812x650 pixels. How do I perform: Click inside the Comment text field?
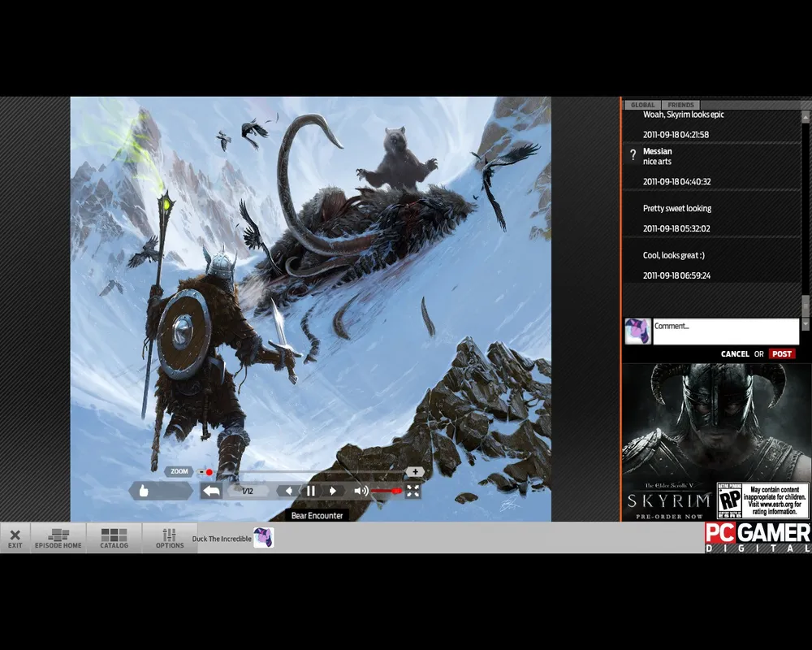(725, 331)
